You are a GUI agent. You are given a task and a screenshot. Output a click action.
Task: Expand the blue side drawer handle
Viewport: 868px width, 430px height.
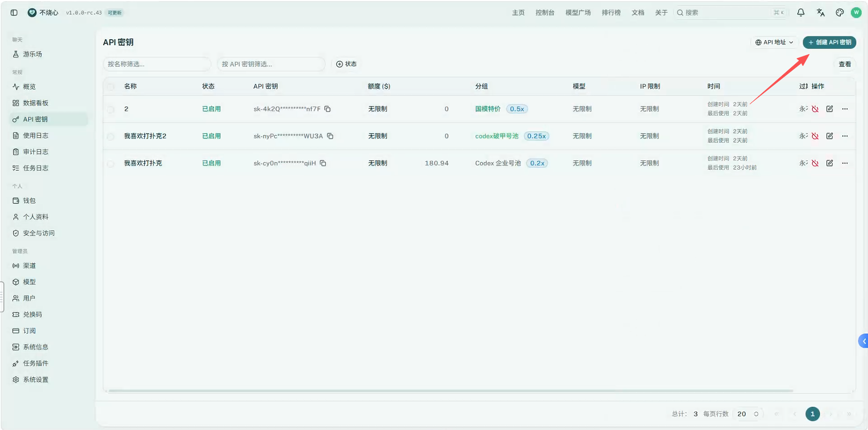coord(863,341)
